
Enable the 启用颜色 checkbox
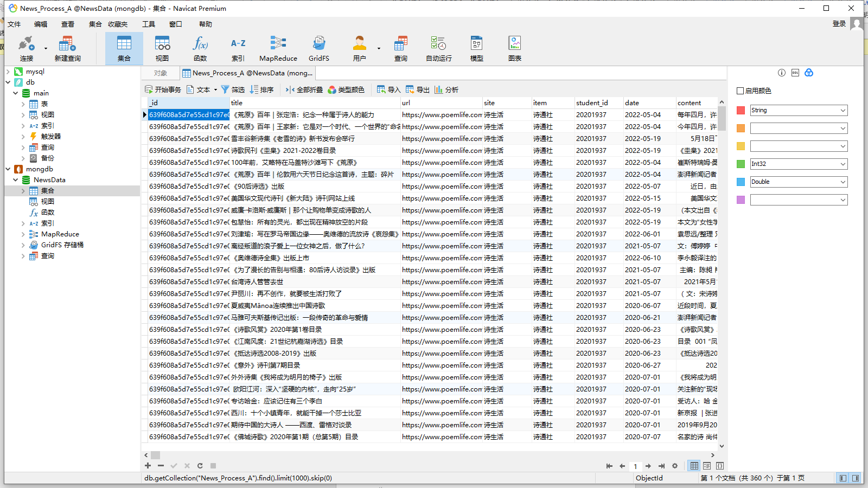coord(740,91)
